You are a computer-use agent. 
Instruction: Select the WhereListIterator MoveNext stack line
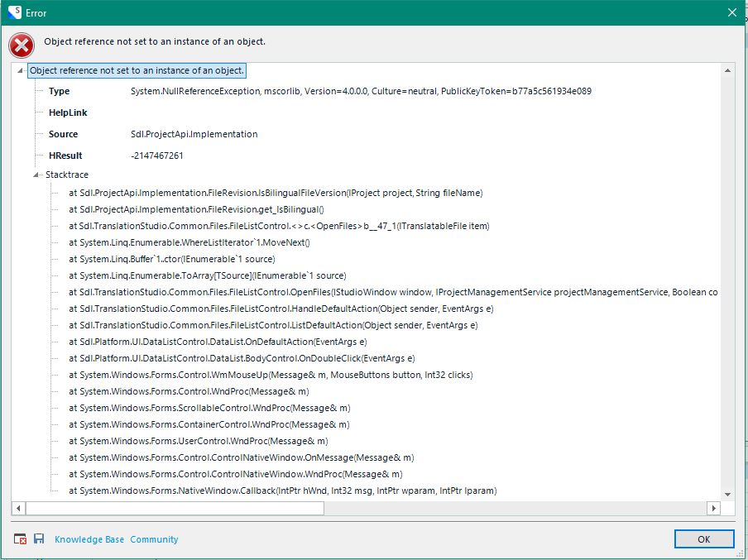189,242
